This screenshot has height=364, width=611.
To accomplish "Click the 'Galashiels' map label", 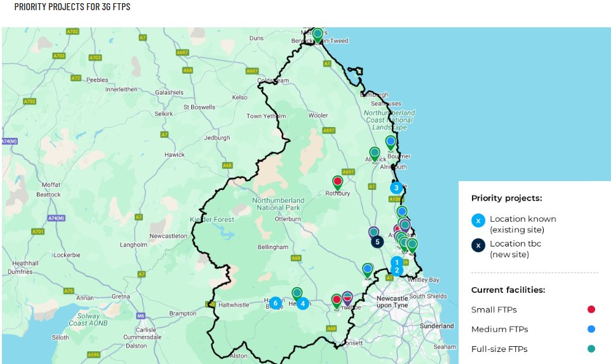I will [169, 92].
